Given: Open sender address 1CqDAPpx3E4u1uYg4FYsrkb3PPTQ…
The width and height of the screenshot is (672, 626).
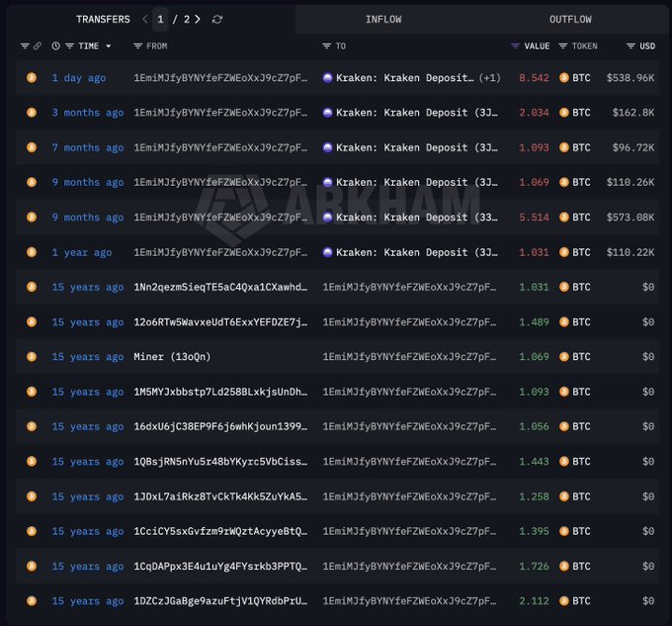Looking at the screenshot, I should [x=220, y=567].
